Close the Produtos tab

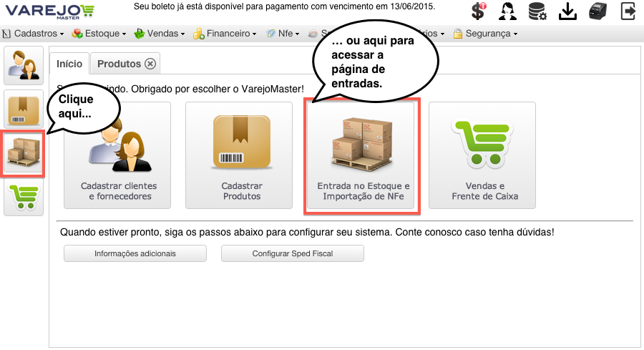pyautogui.click(x=150, y=64)
